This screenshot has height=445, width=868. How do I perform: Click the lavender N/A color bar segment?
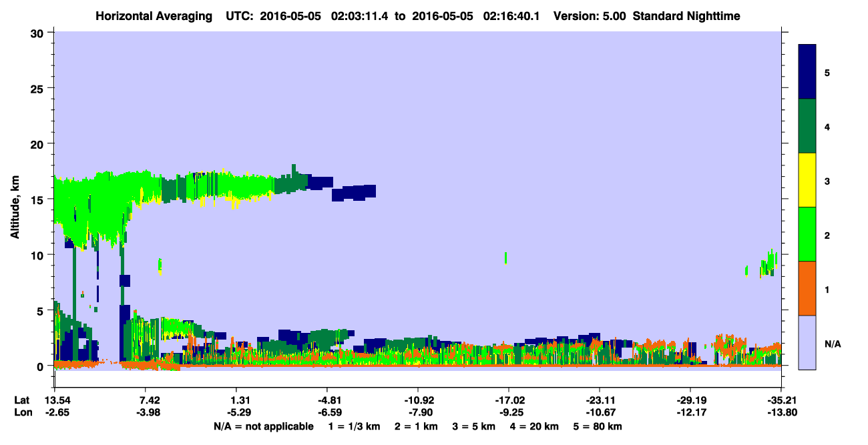807,342
